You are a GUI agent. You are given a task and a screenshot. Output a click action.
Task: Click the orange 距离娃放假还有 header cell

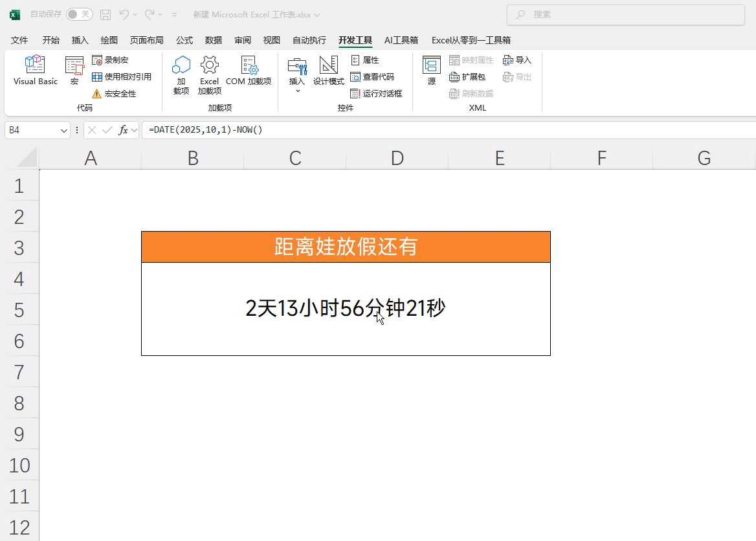[346, 247]
